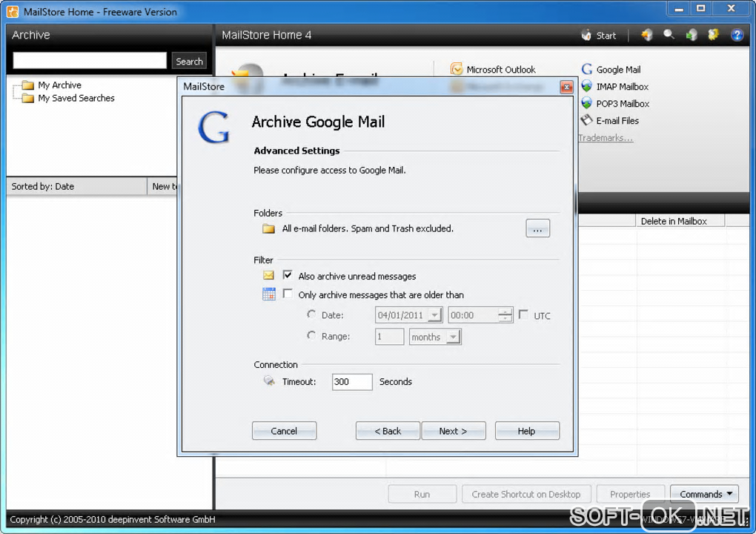Click the envelope icon in Filter section
The width and height of the screenshot is (756, 534).
coord(268,275)
